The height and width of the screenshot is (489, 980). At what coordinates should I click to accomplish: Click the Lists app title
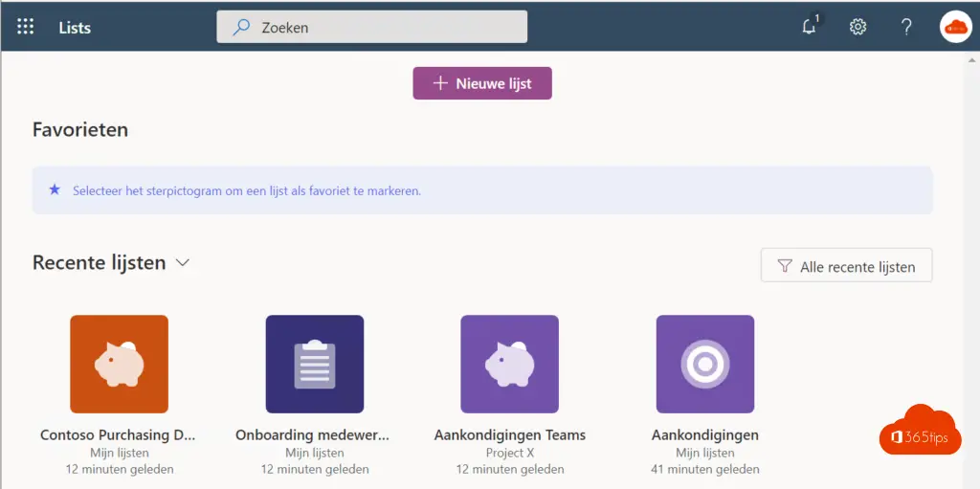point(75,28)
